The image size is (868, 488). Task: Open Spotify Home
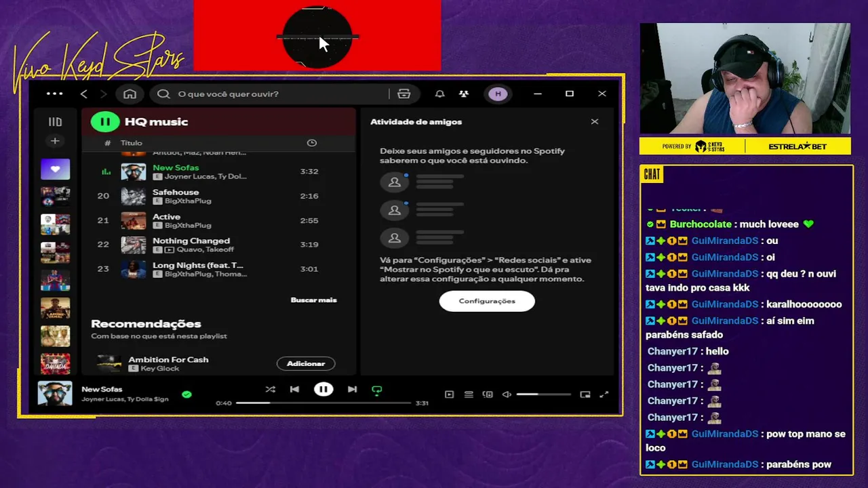(x=130, y=94)
